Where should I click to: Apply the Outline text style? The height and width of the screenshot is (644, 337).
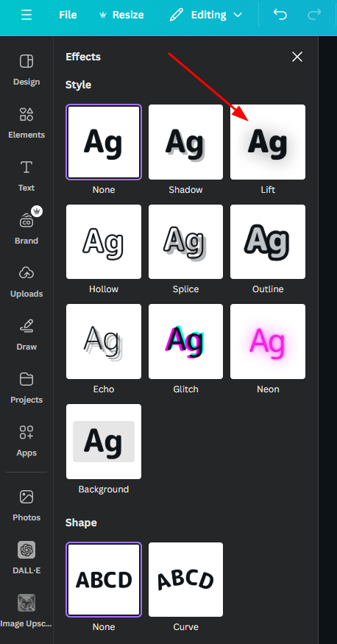click(x=268, y=242)
